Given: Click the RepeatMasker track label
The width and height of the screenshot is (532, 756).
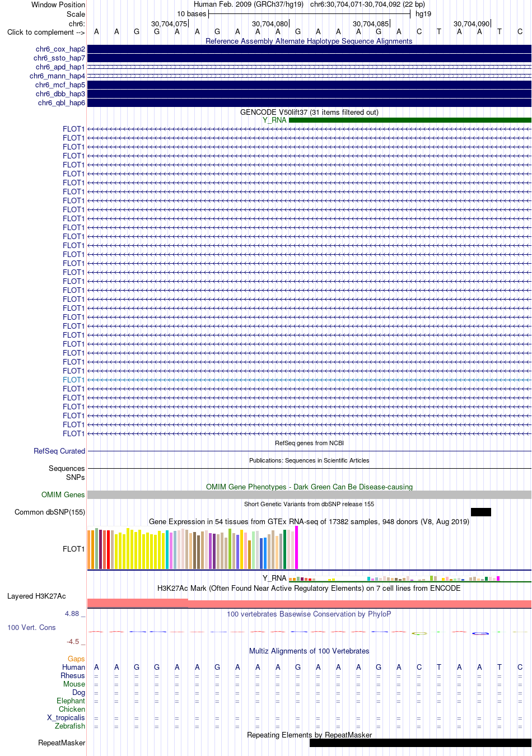Looking at the screenshot, I should point(62,743).
